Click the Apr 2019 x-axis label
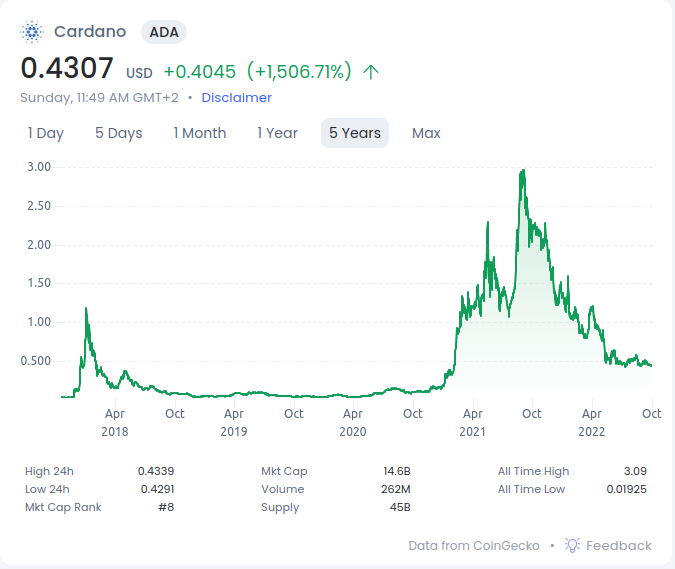 [234, 423]
